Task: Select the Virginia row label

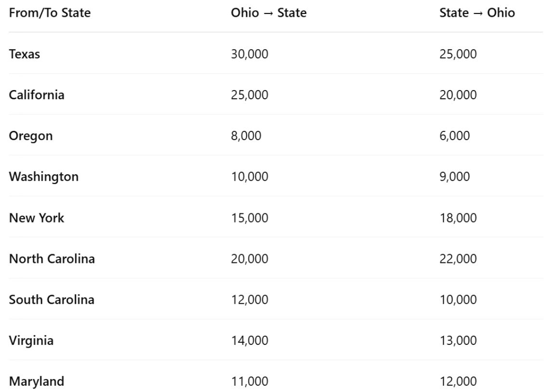Action: [31, 341]
